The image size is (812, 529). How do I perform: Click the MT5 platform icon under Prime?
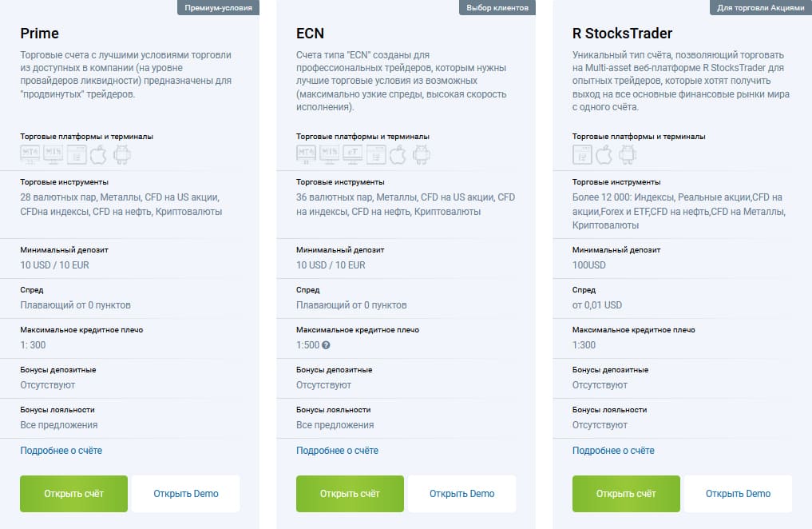pos(53,154)
